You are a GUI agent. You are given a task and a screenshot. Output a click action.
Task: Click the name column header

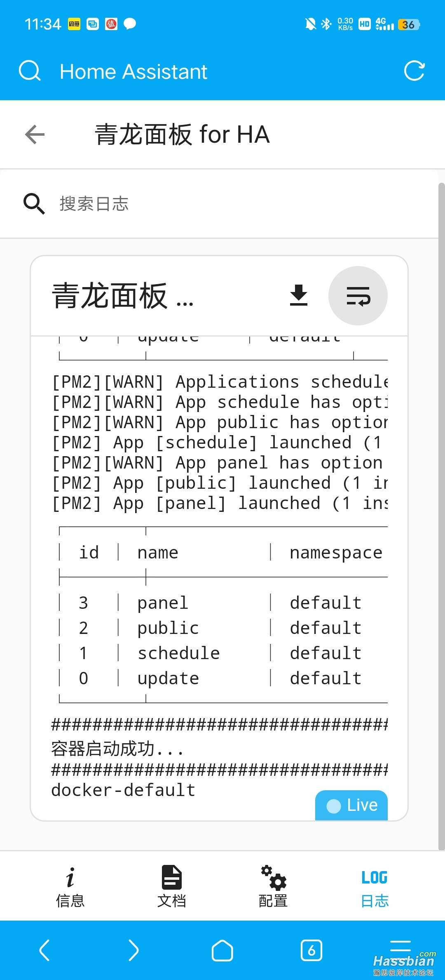pyautogui.click(x=158, y=553)
